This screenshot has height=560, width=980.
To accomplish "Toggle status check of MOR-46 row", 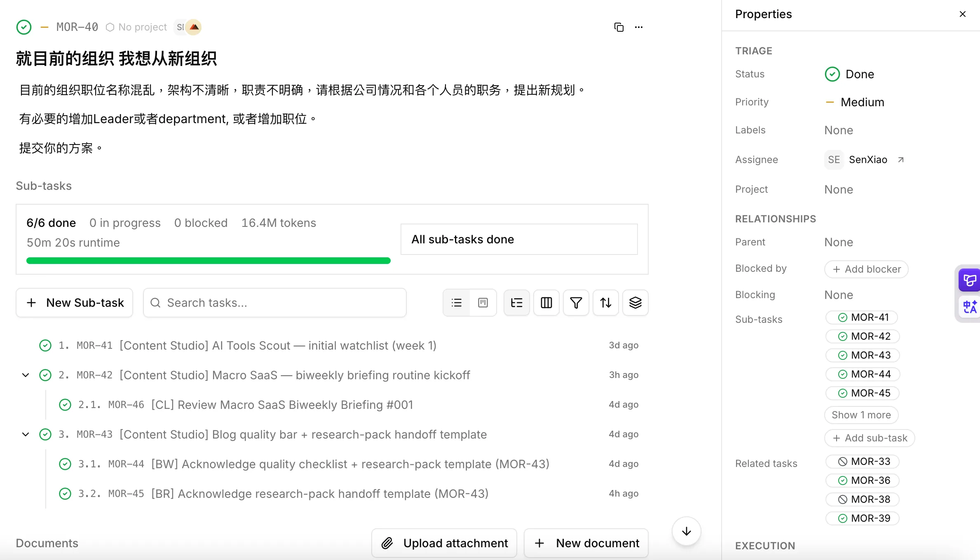I will pyautogui.click(x=65, y=405).
